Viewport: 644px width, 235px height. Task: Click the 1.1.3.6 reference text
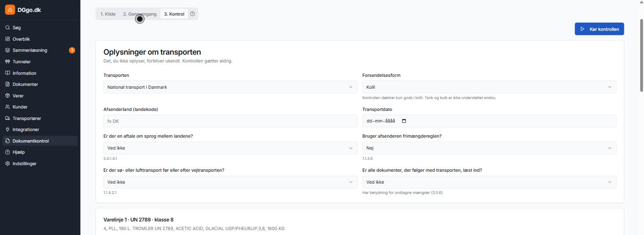368,158
